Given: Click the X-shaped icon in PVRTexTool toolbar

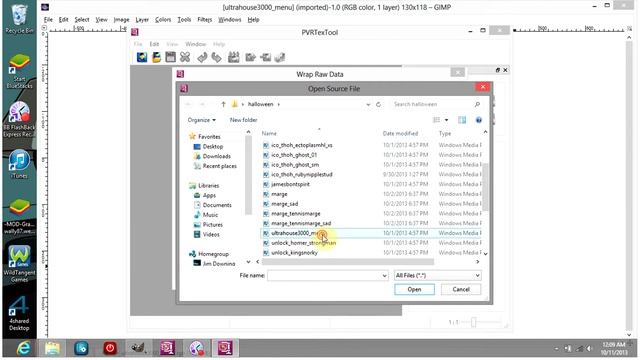Looking at the screenshot, I should 185,57.
